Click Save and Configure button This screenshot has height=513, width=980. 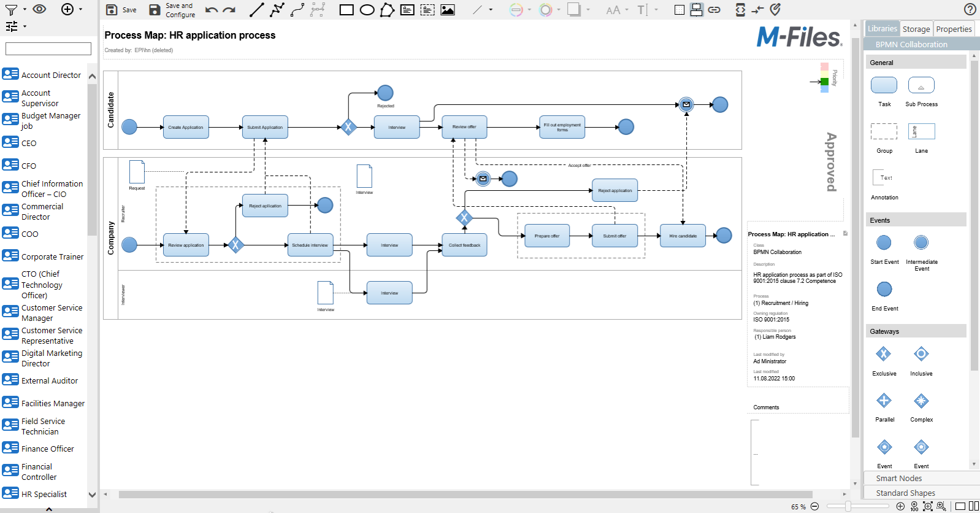click(172, 10)
